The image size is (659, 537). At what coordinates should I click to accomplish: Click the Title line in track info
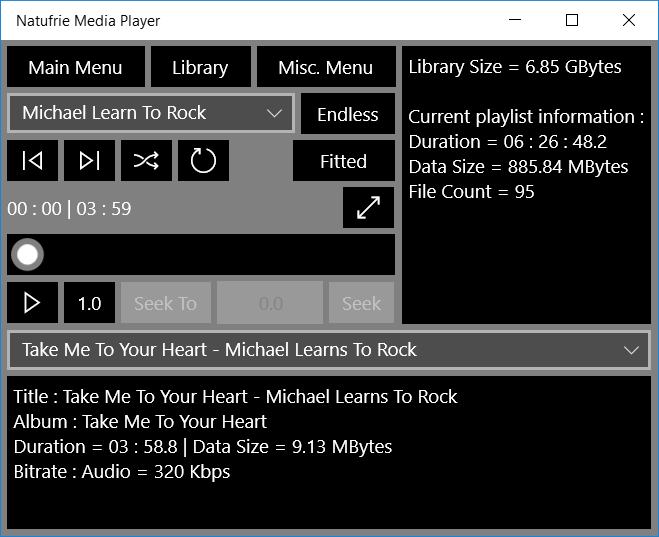[x=235, y=397]
